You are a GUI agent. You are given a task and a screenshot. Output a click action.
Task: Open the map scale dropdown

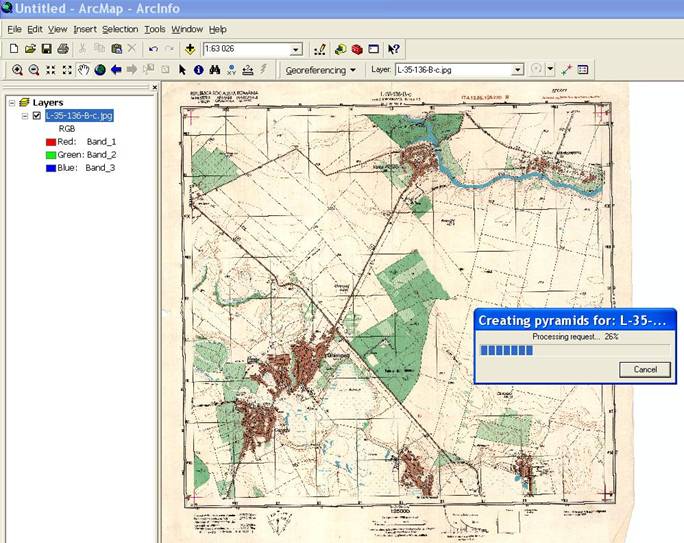click(296, 49)
